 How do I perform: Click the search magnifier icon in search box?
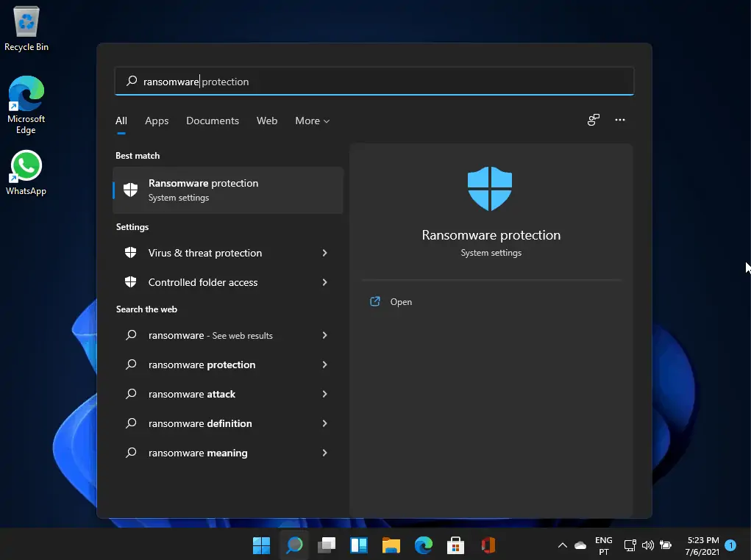click(132, 81)
